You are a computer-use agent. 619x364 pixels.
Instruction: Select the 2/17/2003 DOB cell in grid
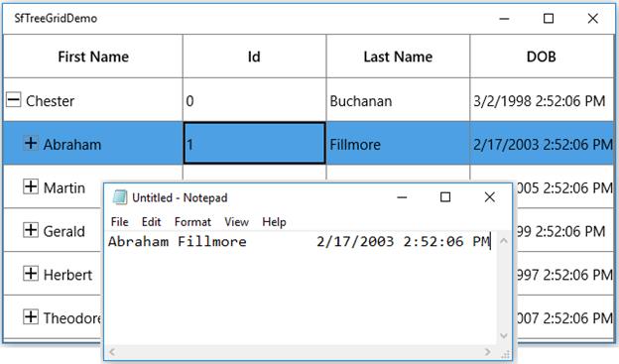(542, 143)
